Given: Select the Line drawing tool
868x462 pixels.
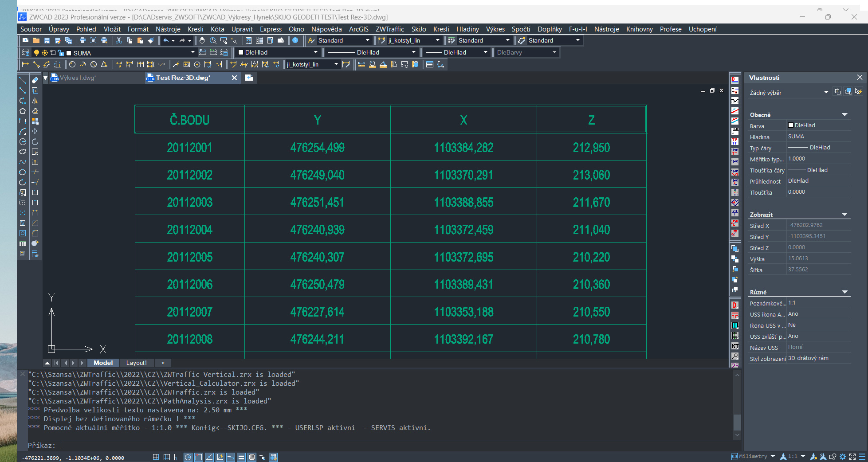Looking at the screenshot, I should 23,80.
